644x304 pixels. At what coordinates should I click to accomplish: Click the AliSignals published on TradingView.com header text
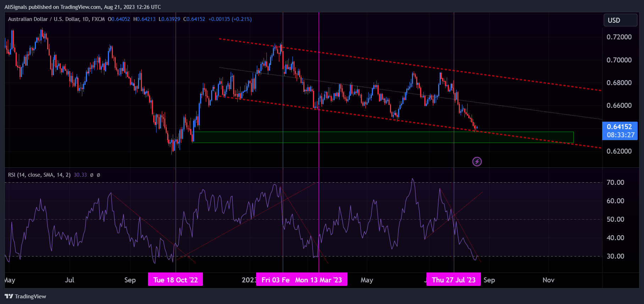coord(82,7)
